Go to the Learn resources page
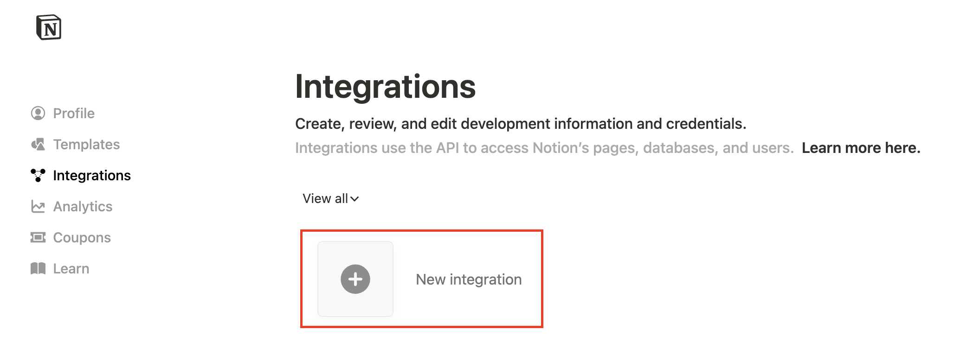Viewport: 980px width, 355px height. click(x=71, y=268)
